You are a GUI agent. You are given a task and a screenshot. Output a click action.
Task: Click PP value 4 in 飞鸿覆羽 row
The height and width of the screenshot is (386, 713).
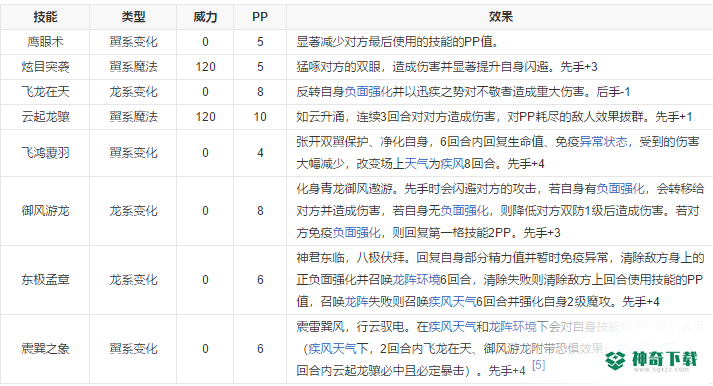coord(260,153)
